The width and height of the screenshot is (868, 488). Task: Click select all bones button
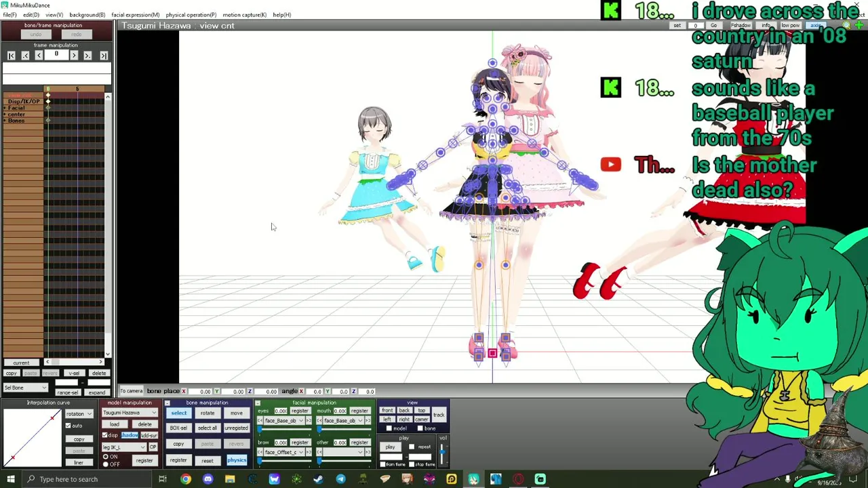208,428
